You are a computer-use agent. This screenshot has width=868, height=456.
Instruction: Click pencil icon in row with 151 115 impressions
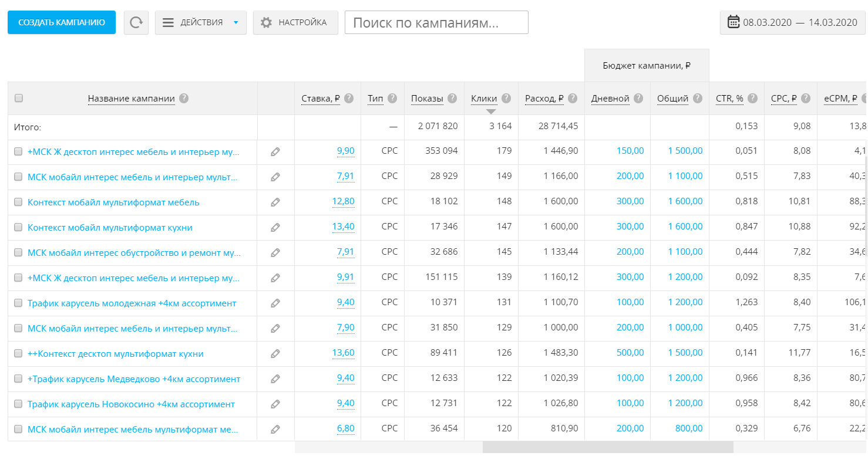coord(275,278)
